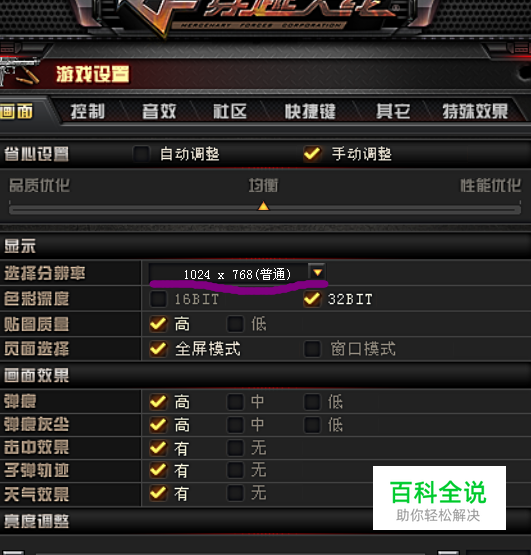Set 弹痕 bullet marks to 中
Viewport: 531px width, 555px height.
[235, 402]
